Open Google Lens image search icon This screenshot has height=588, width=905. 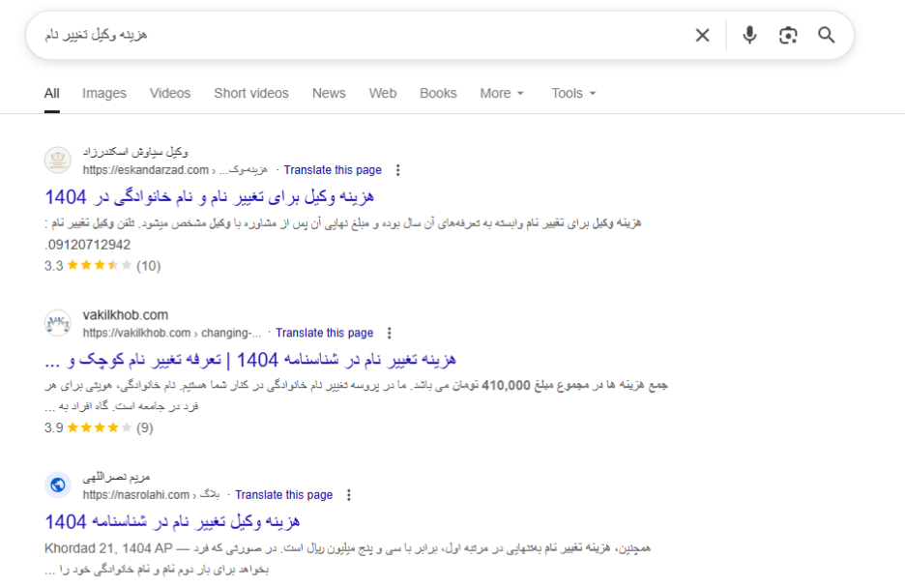click(x=788, y=36)
